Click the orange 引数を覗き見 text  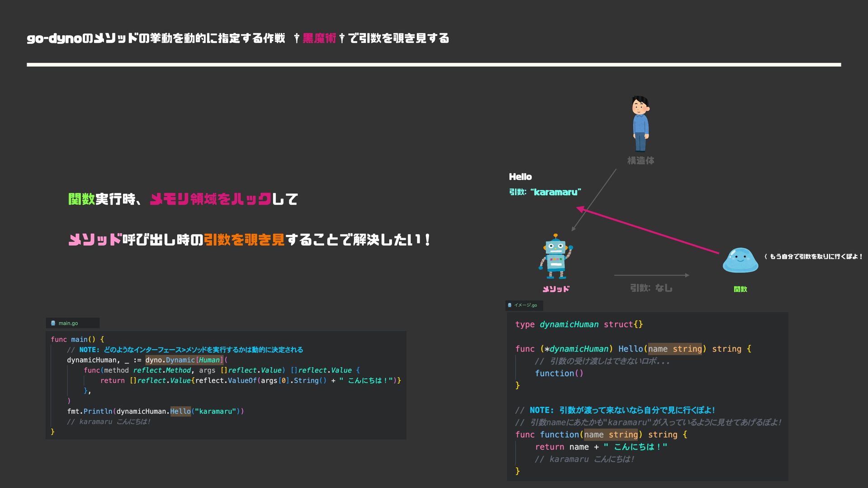coord(244,239)
